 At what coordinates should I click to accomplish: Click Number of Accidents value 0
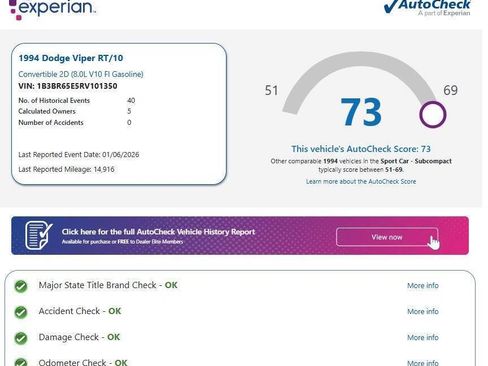(129, 122)
